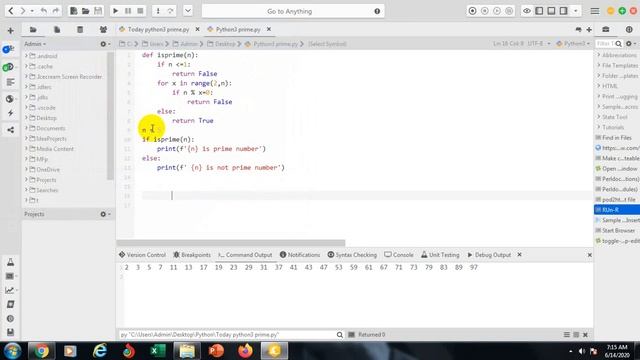Open the Places settings gear menu
Viewport: 640px width, 360px height.
[x=105, y=44]
